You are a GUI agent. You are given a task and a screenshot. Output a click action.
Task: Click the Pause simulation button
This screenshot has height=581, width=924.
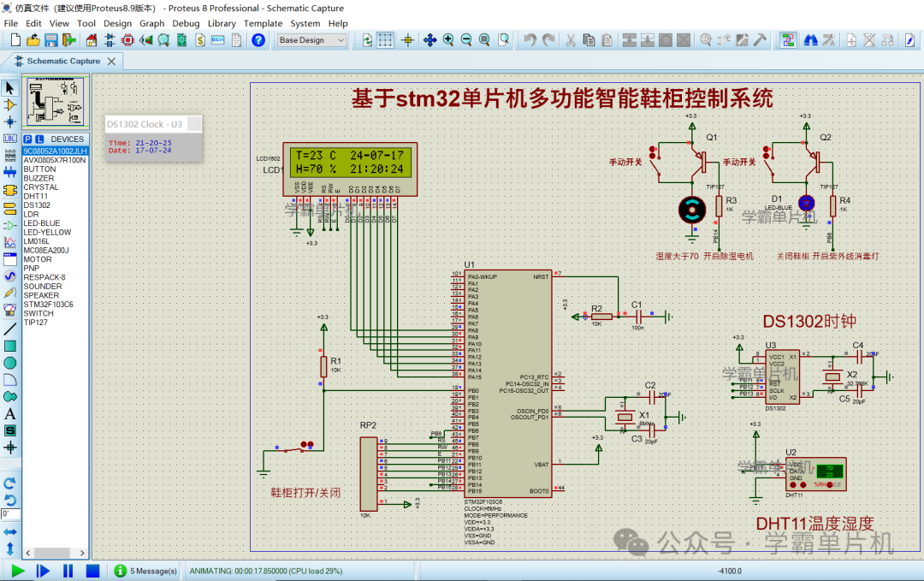[x=68, y=571]
